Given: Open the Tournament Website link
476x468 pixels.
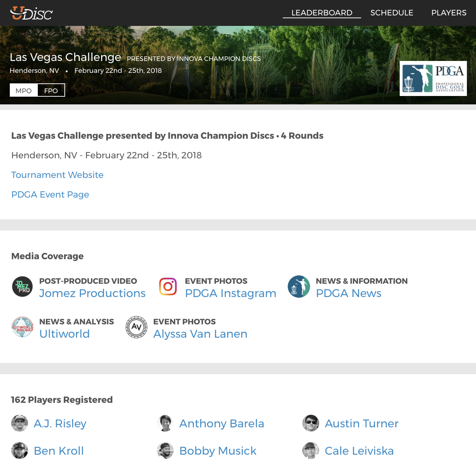Looking at the screenshot, I should click(57, 175).
